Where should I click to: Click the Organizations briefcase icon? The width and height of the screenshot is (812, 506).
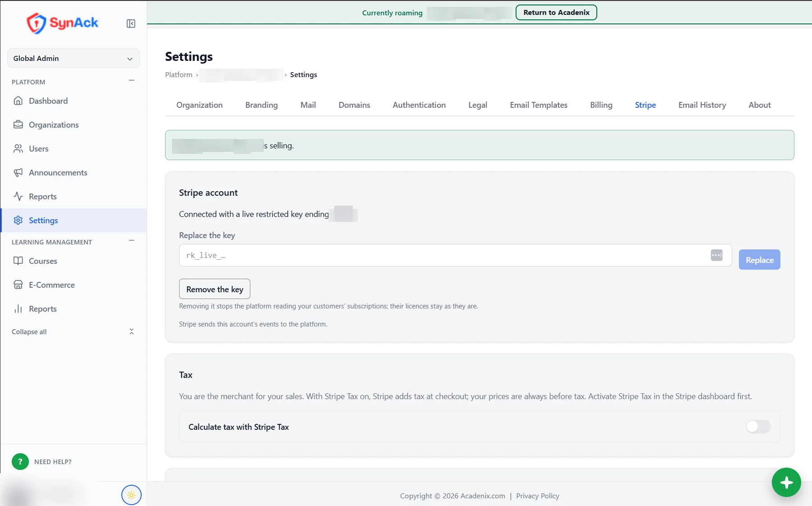point(18,124)
